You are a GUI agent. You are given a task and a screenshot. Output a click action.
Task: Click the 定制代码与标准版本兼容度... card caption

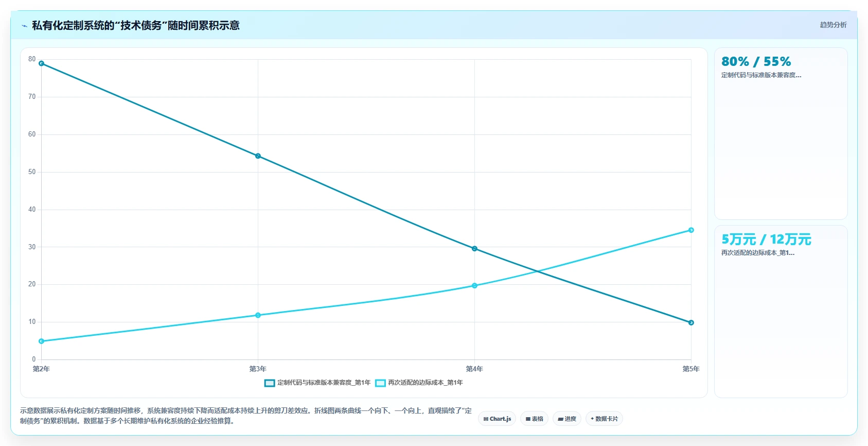click(761, 75)
